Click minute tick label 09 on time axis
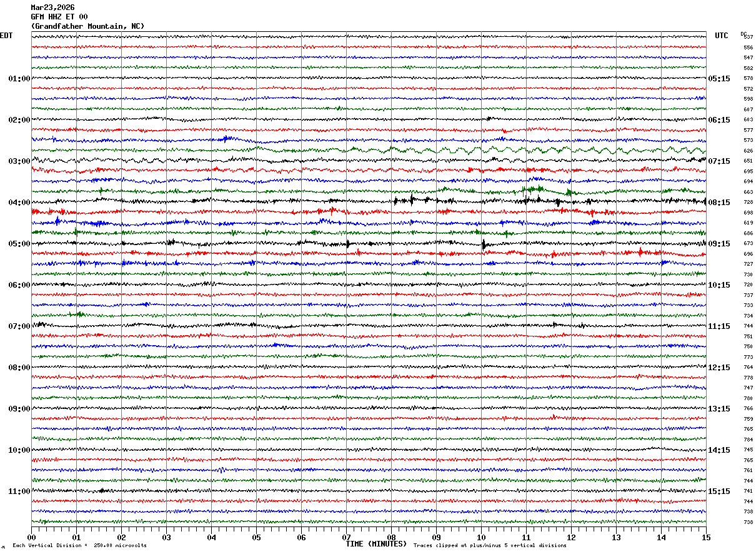The height and width of the screenshot is (554, 756). [436, 537]
